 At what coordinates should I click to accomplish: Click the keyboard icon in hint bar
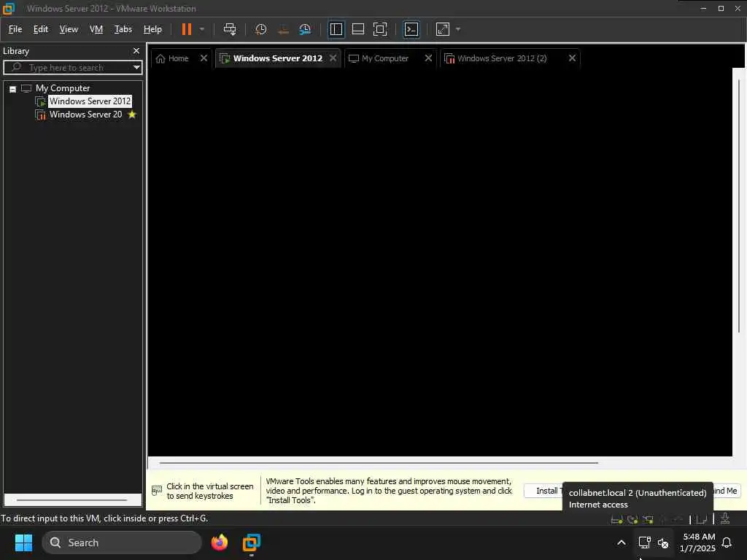click(x=157, y=491)
